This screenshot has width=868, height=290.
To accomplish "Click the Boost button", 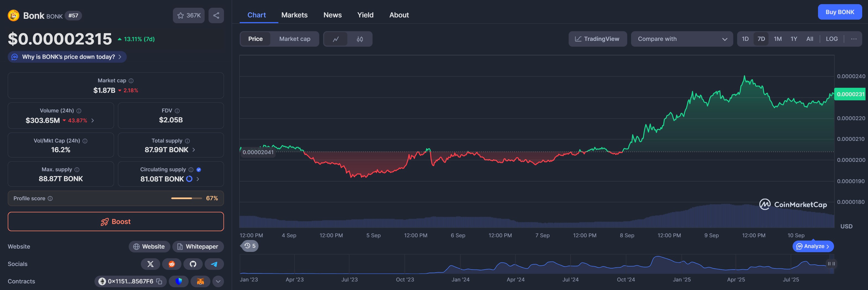I will coord(115,222).
